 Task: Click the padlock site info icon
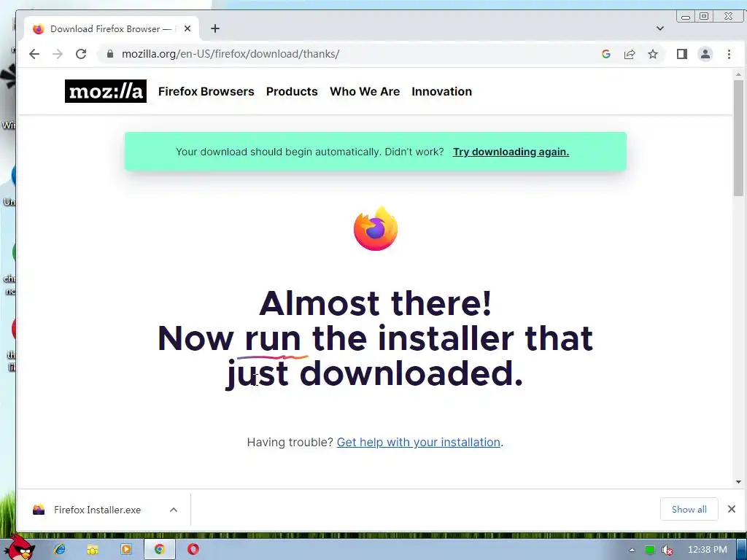110,54
